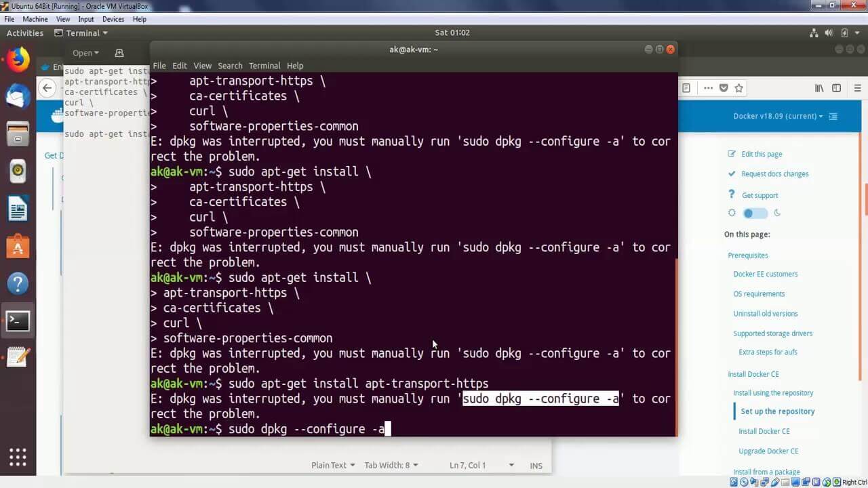This screenshot has height=488, width=868.
Task: Click the moon icon for dark theme
Action: tap(778, 213)
